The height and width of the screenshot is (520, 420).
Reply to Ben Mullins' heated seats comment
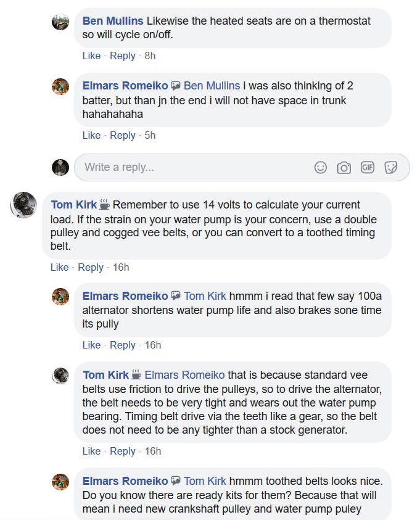coord(122,56)
